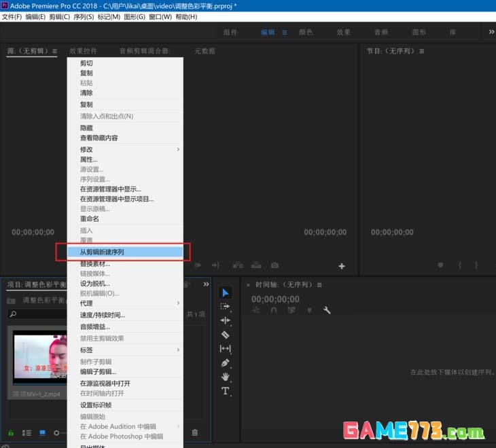Expand the workspace overflow chevrons
The height and width of the screenshot is (448, 496).
491,32
